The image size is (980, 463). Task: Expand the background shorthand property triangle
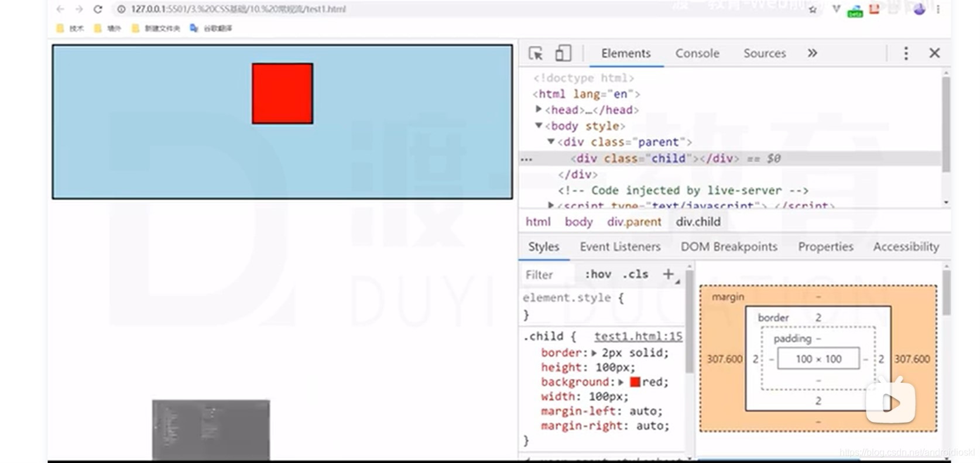[x=621, y=382]
